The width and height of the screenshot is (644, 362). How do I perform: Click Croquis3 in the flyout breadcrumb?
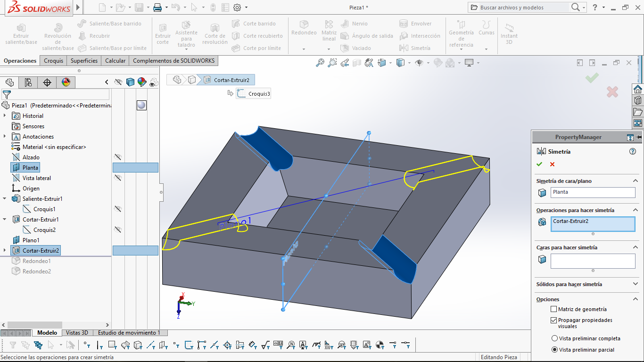tap(254, 93)
